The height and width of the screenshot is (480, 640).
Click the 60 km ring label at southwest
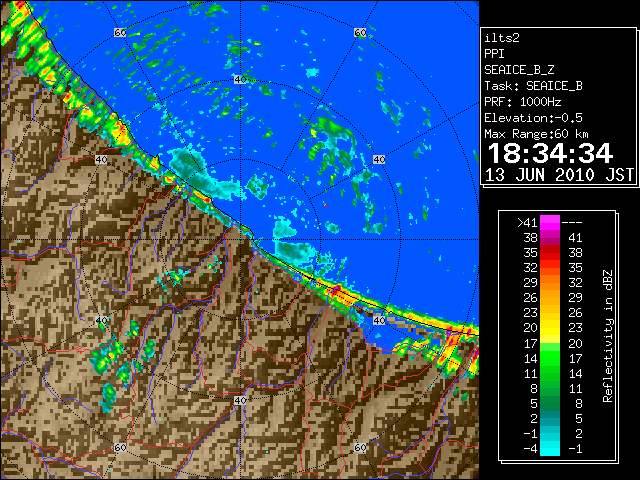120,447
